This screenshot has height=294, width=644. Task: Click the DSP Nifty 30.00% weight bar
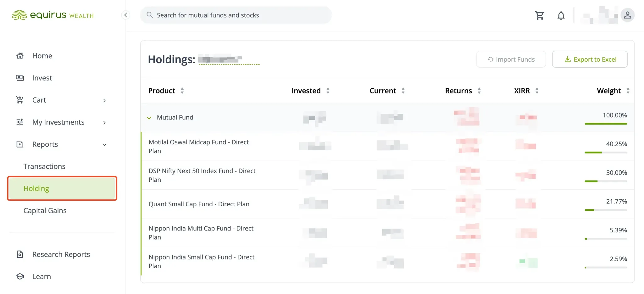606,181
